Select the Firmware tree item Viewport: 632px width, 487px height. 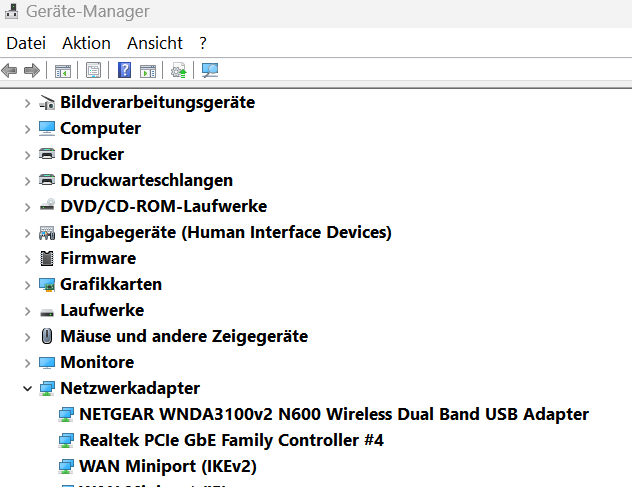[97, 258]
